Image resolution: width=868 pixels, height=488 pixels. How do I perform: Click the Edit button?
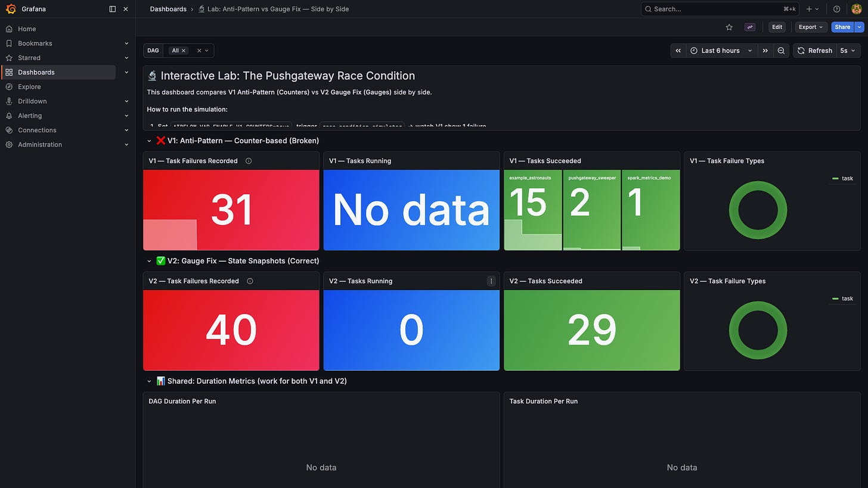click(777, 27)
